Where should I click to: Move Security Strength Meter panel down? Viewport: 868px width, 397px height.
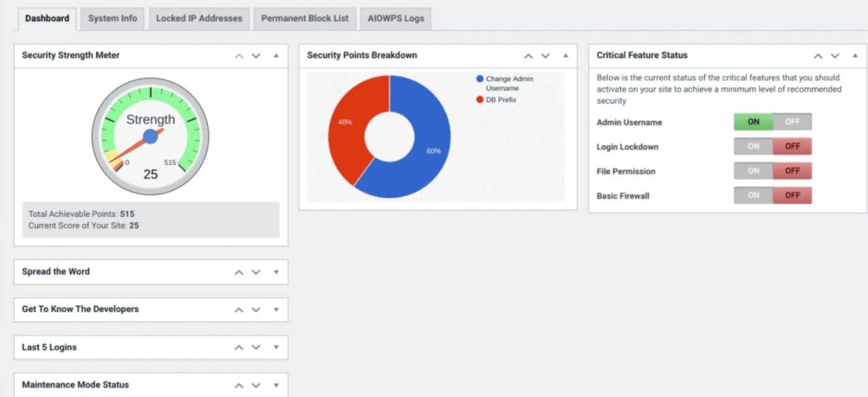256,56
